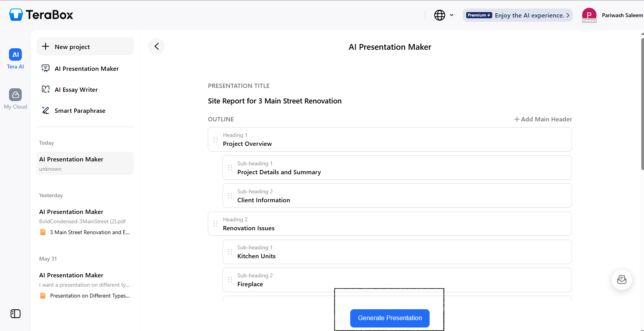The width and height of the screenshot is (644, 331).
Task: Collapse the sidebar using bottom-left panel icon
Action: (x=16, y=314)
